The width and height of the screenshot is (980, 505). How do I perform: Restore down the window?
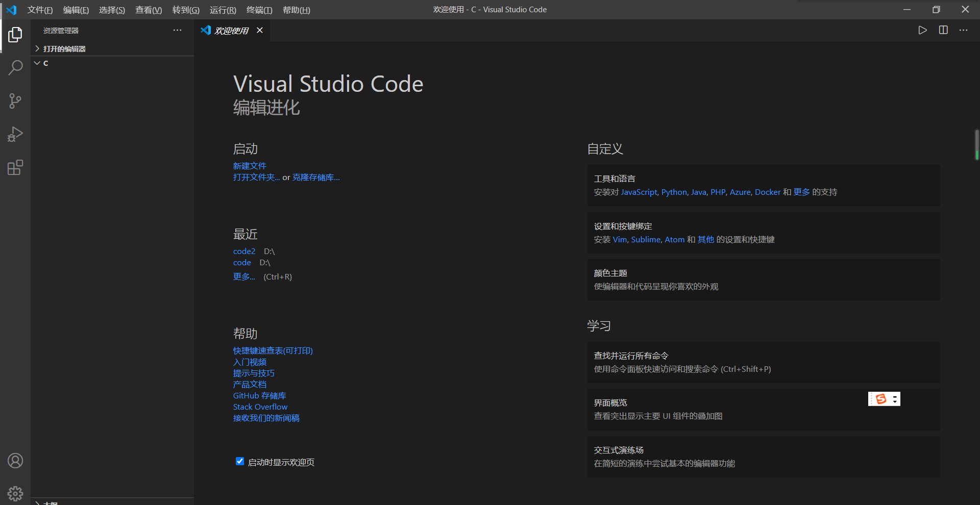[936, 9]
